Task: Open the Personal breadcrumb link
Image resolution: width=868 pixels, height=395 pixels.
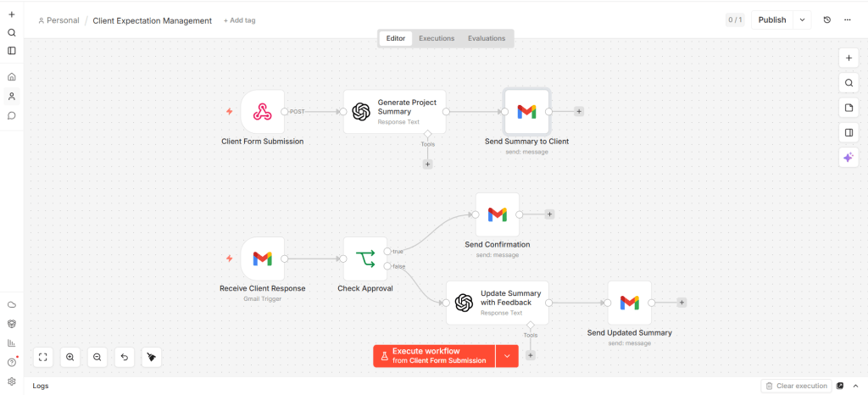Action: pos(58,20)
